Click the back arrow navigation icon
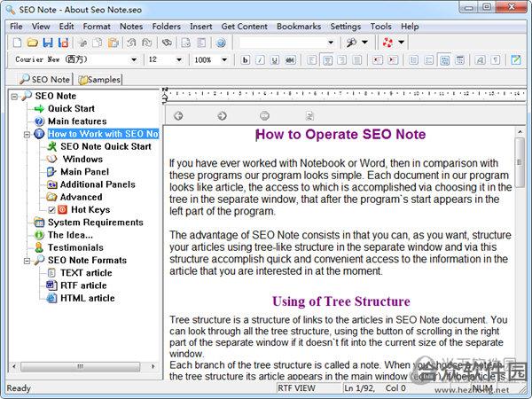This screenshot has width=532, height=399. (178, 116)
